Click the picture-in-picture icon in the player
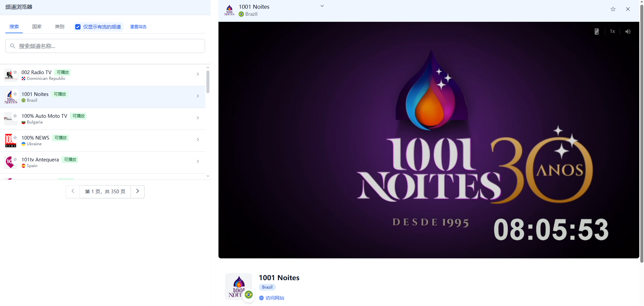 click(x=597, y=32)
